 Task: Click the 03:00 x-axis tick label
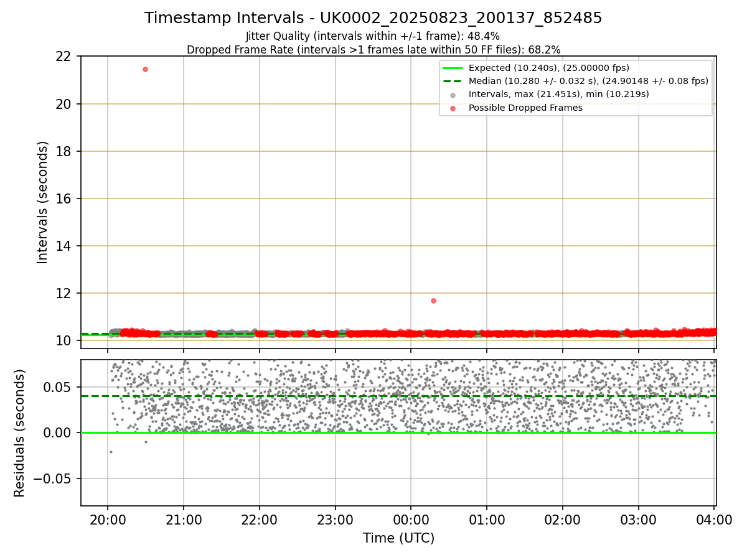pyautogui.click(x=639, y=519)
